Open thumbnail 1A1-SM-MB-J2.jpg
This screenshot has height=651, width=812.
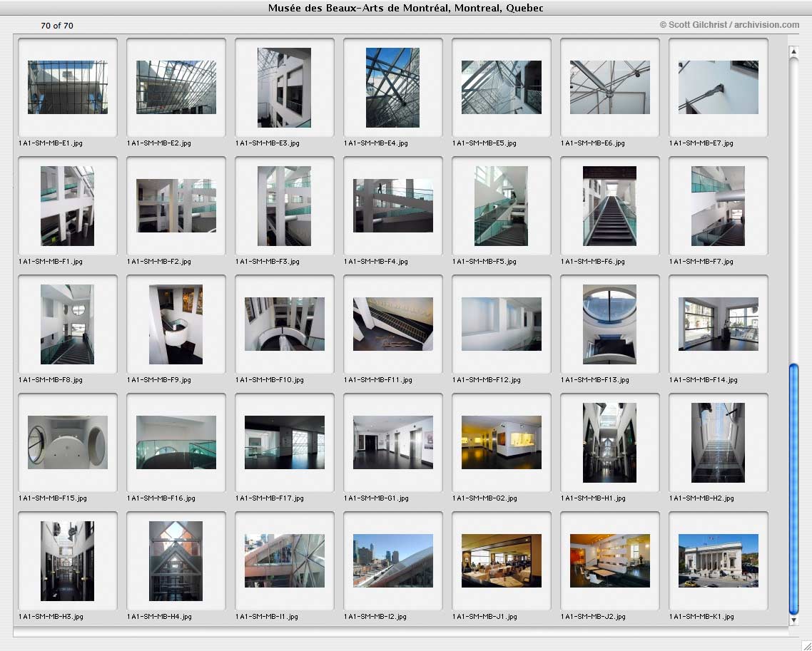pos(609,561)
